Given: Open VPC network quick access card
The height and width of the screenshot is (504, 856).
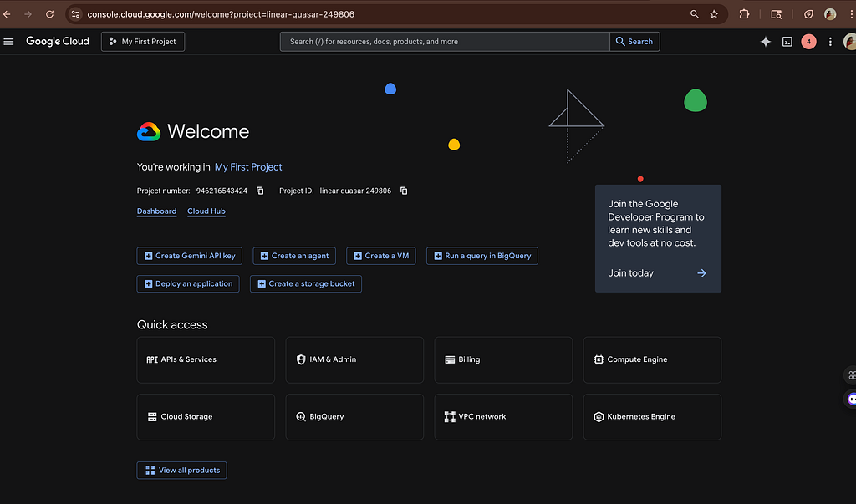Looking at the screenshot, I should pos(503,417).
